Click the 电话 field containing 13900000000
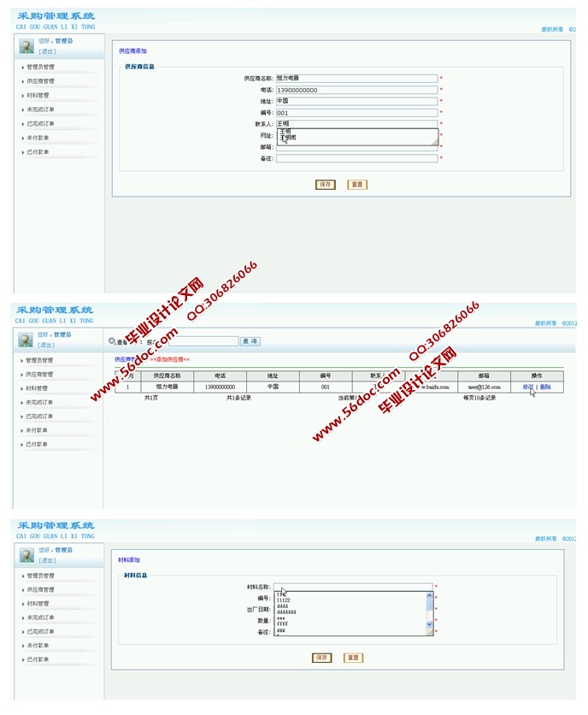 click(356, 90)
